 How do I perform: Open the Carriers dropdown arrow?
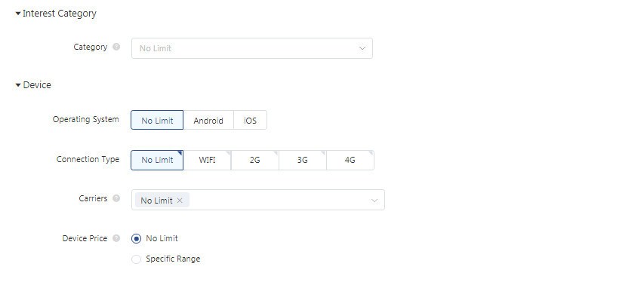point(374,201)
